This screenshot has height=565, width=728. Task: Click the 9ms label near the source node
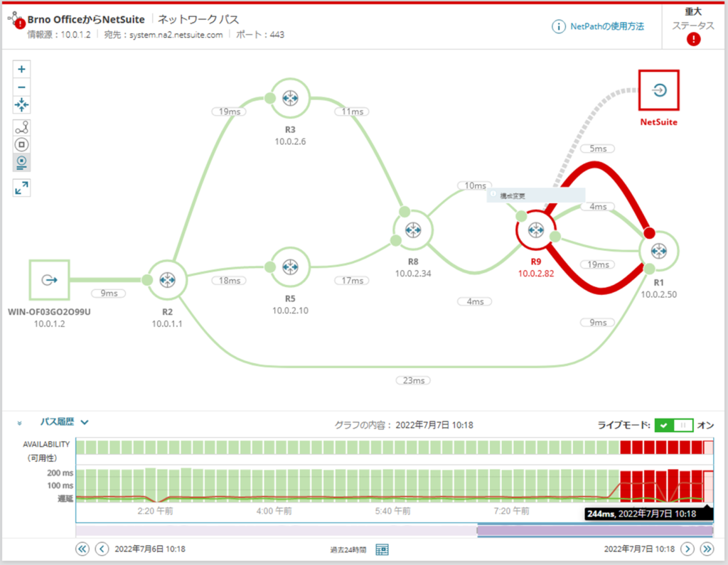(109, 293)
